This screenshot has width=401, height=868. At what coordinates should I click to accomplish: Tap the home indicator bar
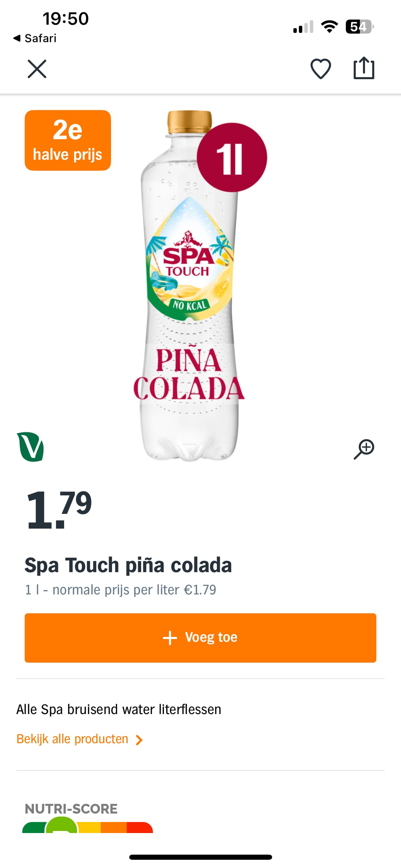[200, 857]
